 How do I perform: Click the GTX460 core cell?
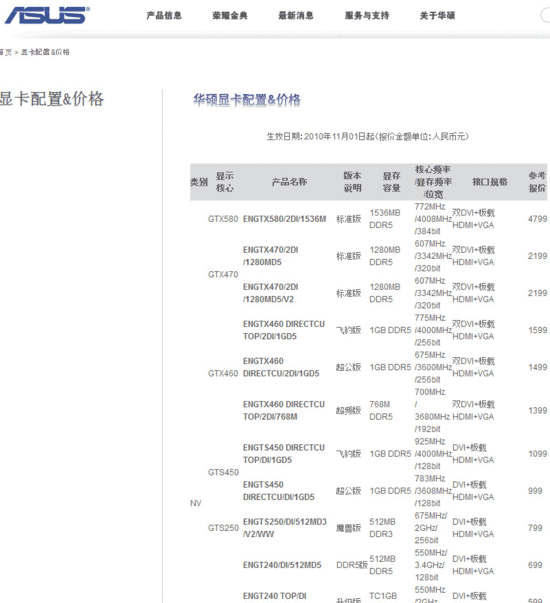[x=223, y=373]
